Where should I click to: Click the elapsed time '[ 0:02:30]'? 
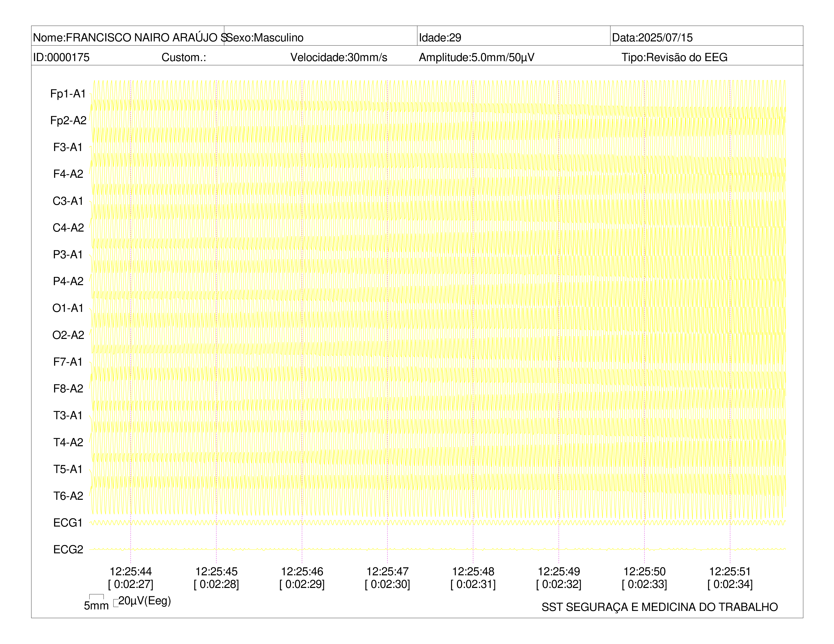point(388,584)
